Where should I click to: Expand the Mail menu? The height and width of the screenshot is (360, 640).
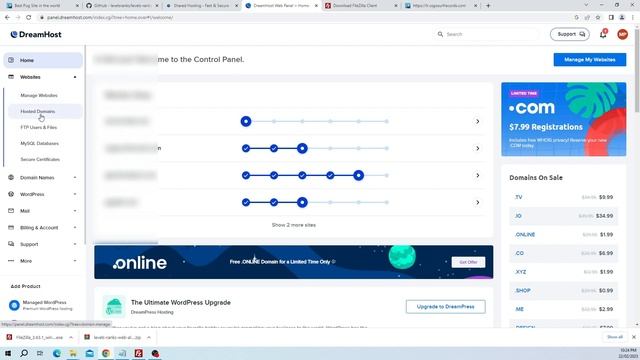click(75, 211)
